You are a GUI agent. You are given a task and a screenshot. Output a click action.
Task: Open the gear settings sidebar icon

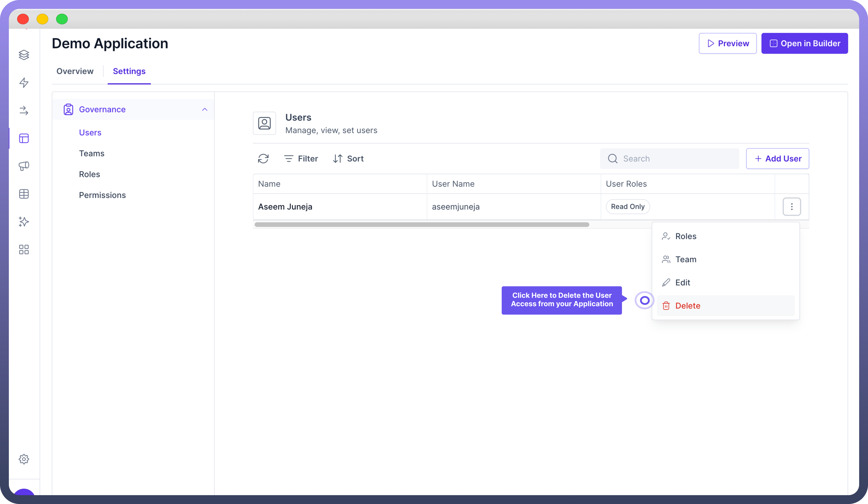click(x=24, y=459)
